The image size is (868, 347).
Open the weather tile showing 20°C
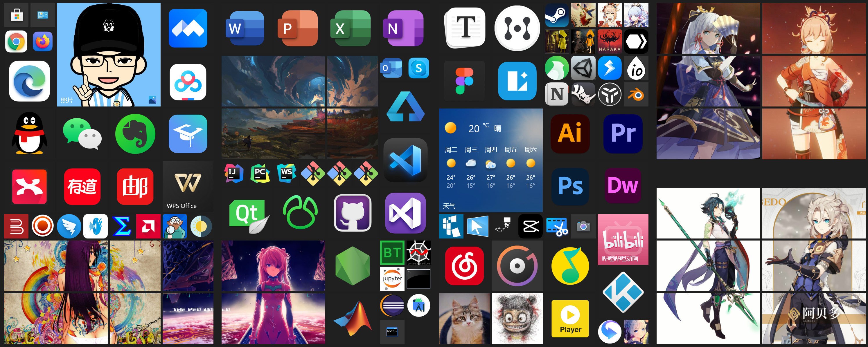tap(490, 160)
